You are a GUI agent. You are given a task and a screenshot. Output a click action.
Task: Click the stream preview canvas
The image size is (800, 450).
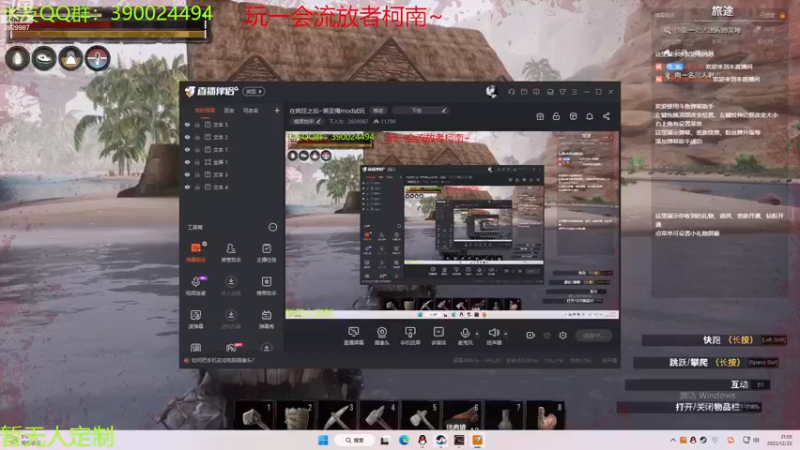[452, 226]
